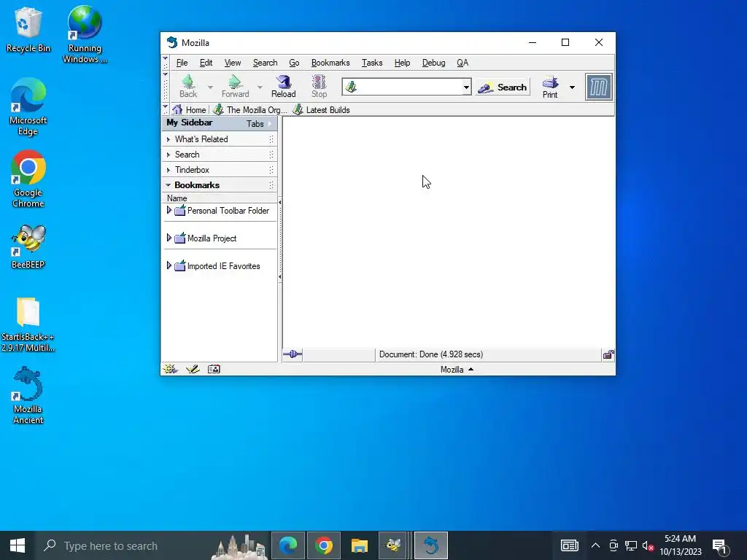Click the sidebar splitter grippy to hide sidebar
This screenshot has width=747, height=560.
point(279,239)
